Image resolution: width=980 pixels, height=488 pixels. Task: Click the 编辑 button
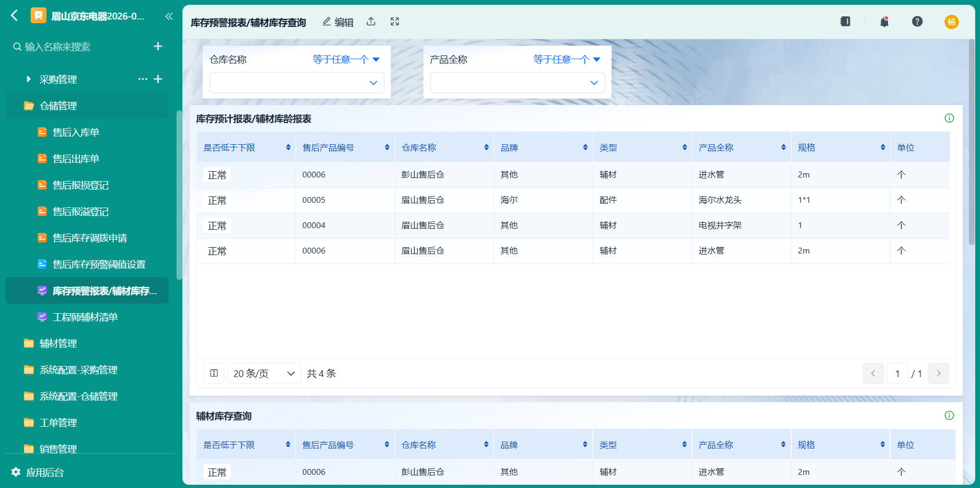tap(338, 22)
